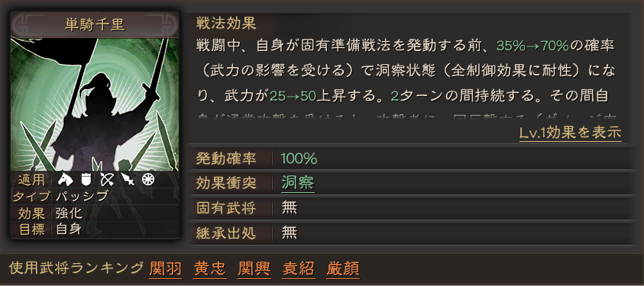The image size is (644, 286).
Task: Select 関興 from the ranking list
Action: 254,268
